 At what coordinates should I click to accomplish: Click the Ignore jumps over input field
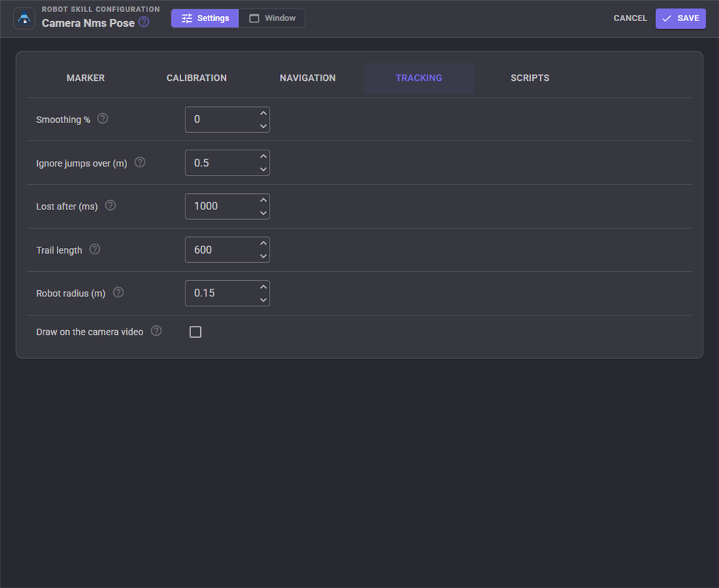[227, 163]
